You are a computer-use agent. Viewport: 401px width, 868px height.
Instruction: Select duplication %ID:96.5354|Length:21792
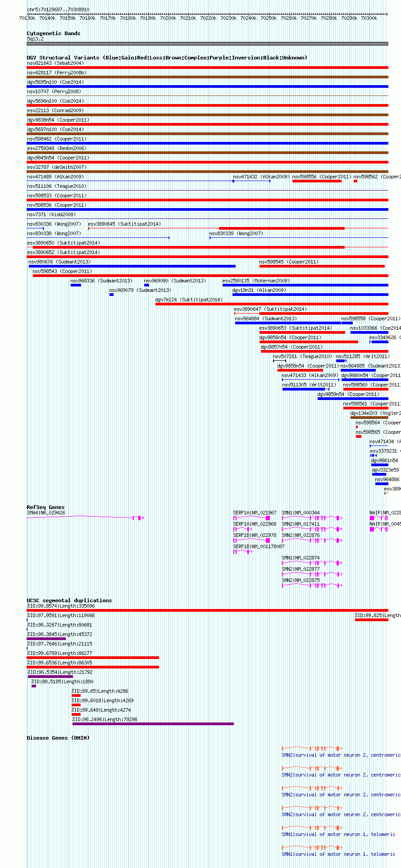pos(60,672)
